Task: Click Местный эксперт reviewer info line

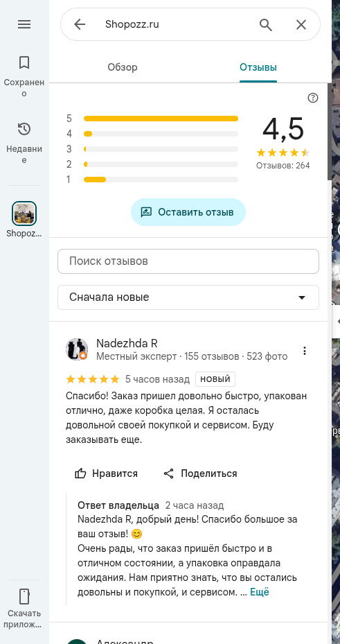Action: pyautogui.click(x=192, y=356)
